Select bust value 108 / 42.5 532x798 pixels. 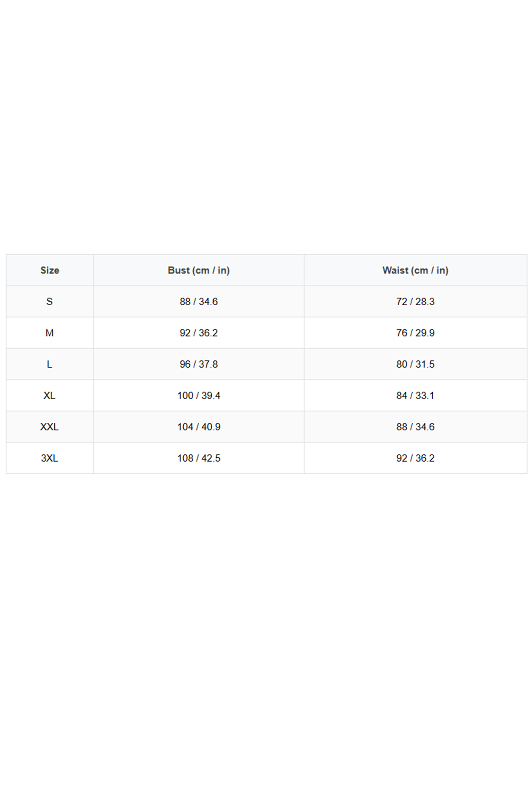coord(199,458)
